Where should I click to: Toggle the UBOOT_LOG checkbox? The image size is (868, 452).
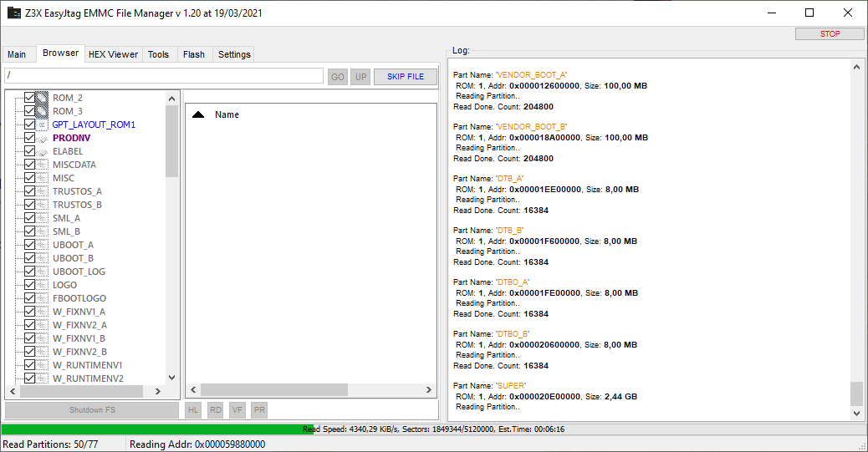coord(29,271)
